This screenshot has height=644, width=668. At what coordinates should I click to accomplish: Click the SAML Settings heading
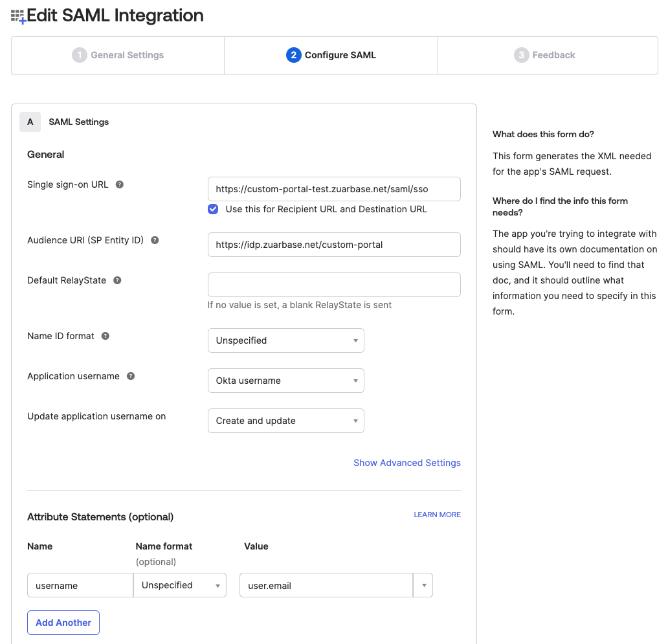[79, 122]
